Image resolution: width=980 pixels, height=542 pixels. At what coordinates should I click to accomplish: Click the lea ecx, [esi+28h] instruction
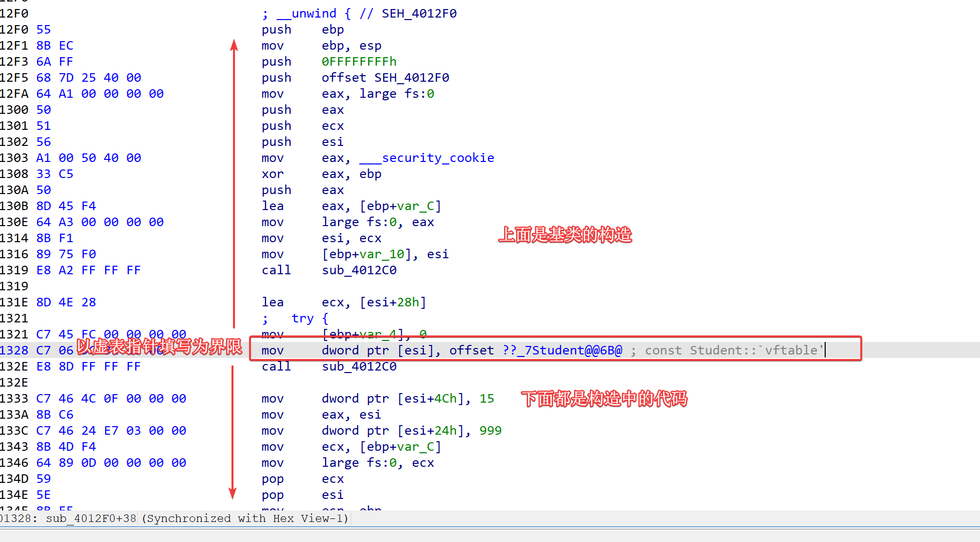343,302
